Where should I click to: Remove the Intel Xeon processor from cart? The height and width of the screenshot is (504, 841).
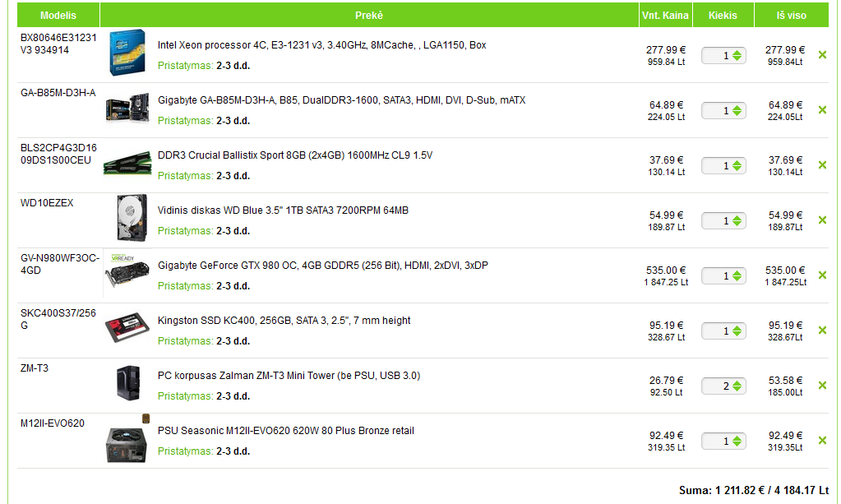(822, 55)
